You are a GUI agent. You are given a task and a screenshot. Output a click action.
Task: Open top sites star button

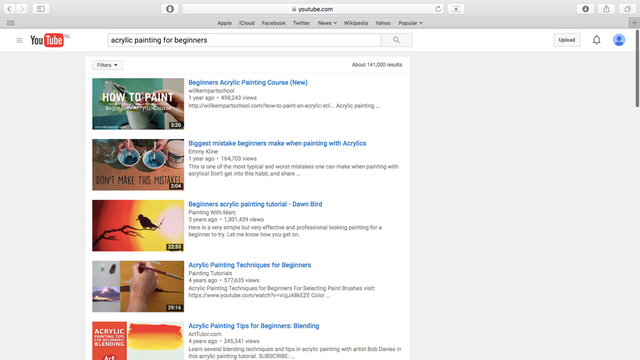tap(456, 9)
